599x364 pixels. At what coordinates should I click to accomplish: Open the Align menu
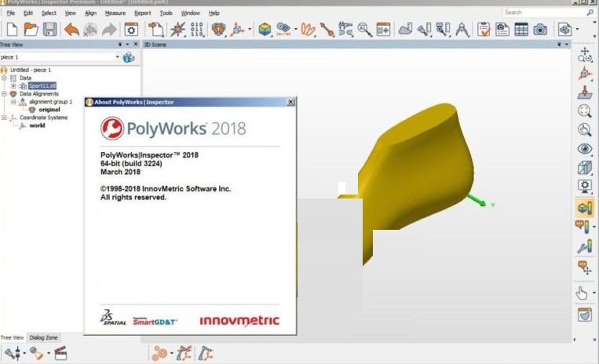(90, 13)
